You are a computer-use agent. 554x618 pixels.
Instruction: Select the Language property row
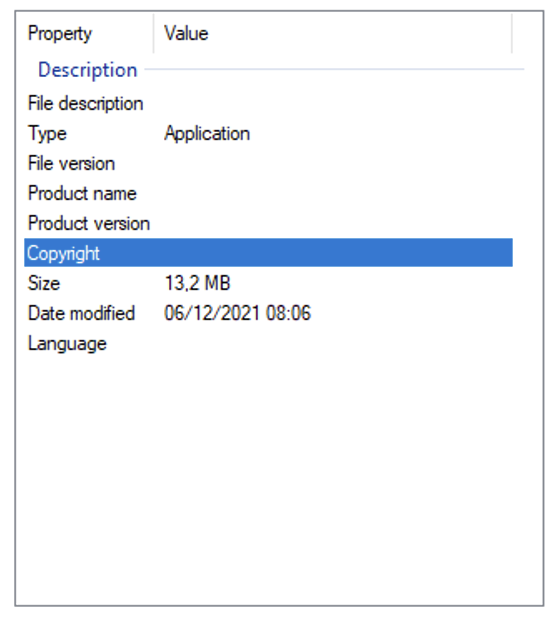pyautogui.click(x=268, y=343)
